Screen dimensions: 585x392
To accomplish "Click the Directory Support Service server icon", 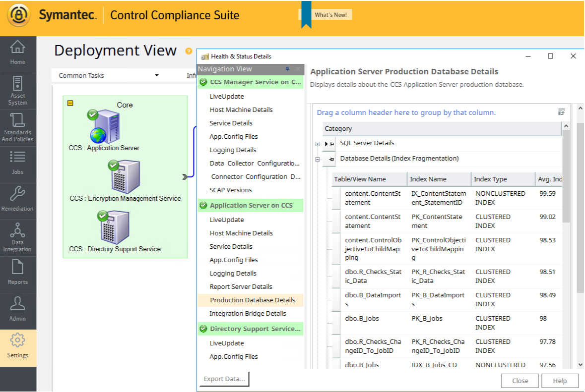I will point(114,228).
